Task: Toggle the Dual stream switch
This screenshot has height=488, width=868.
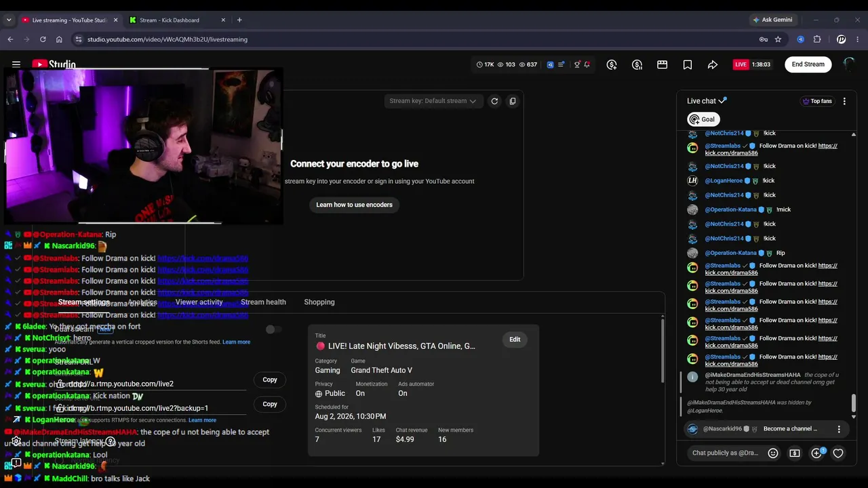Action: pos(273,329)
